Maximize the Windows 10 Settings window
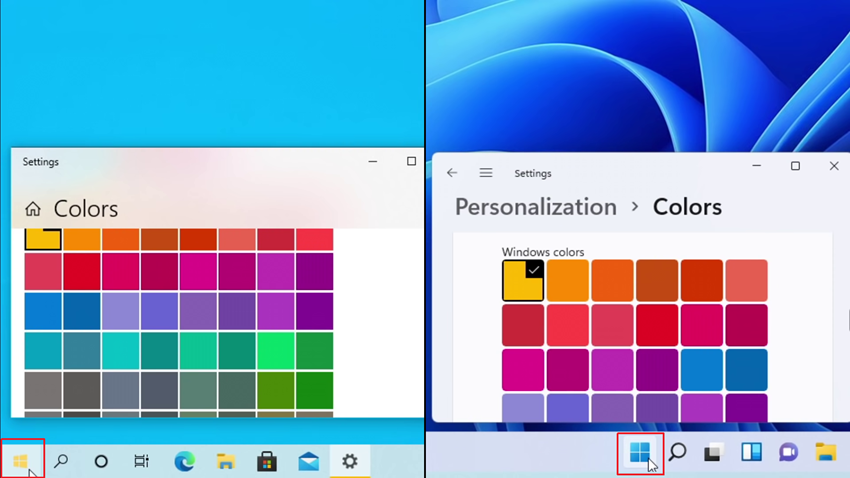Viewport: 850px width, 478px height. (411, 162)
